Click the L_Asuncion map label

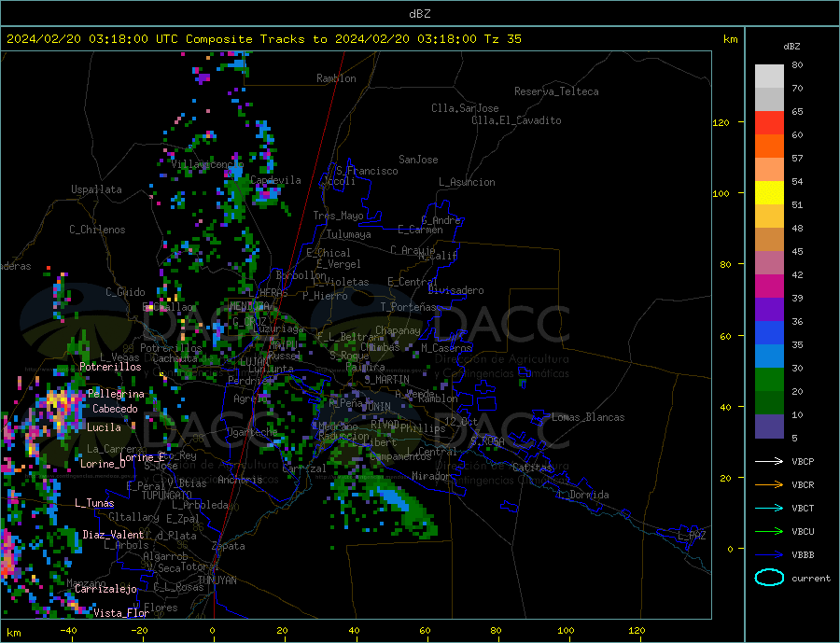point(467,182)
